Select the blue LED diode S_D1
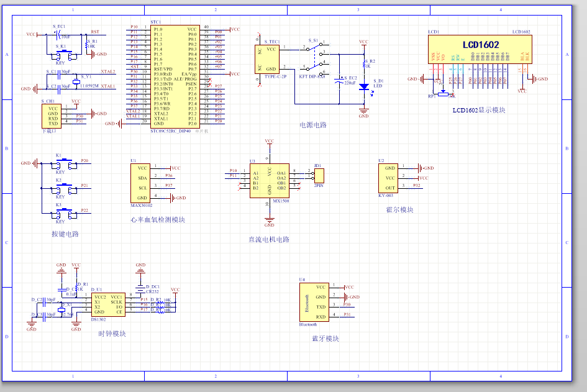The width and height of the screenshot is (587, 392). point(365,87)
